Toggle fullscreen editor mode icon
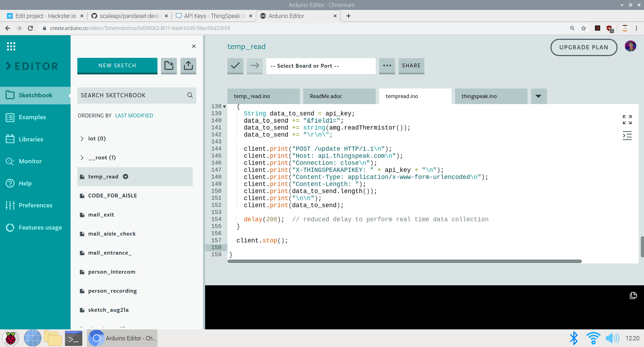 pyautogui.click(x=627, y=120)
